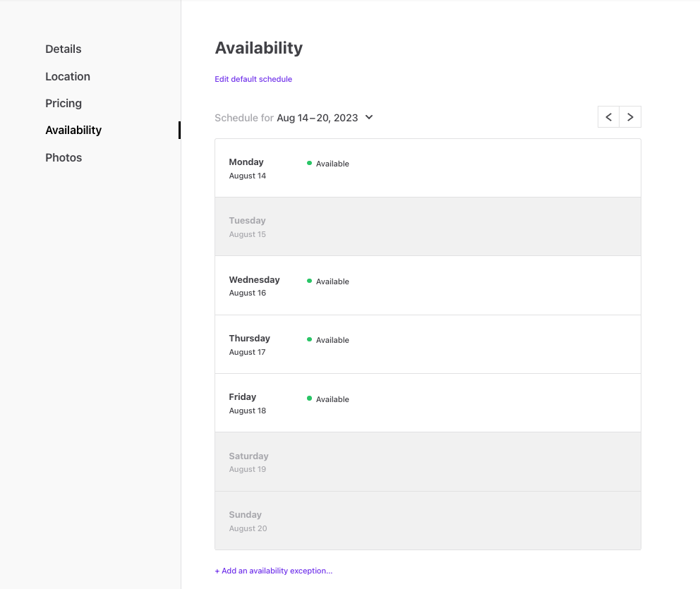Image resolution: width=700 pixels, height=589 pixels.
Task: Advance to the next week arrow
Action: click(629, 116)
